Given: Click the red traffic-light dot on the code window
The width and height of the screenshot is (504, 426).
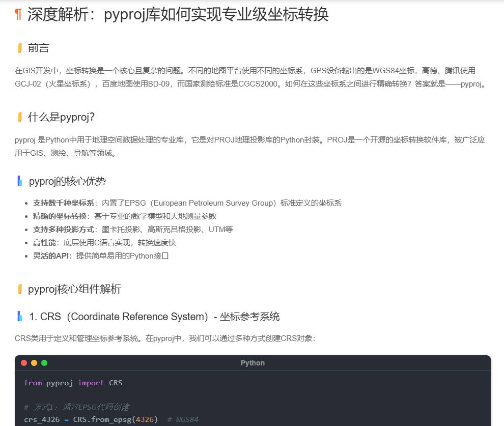Looking at the screenshot, I should 23,363.
